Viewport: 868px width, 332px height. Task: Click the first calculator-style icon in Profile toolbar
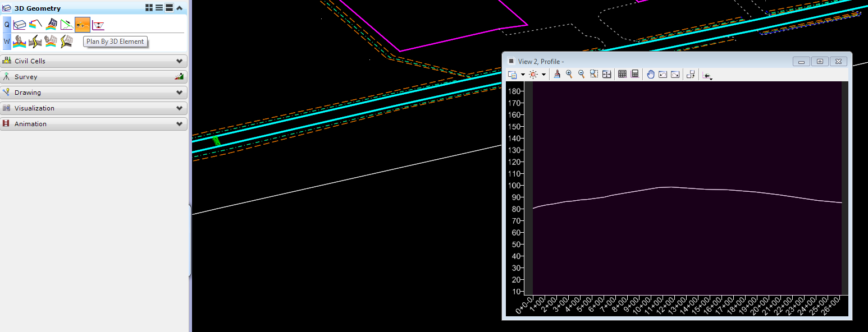pyautogui.click(x=622, y=74)
